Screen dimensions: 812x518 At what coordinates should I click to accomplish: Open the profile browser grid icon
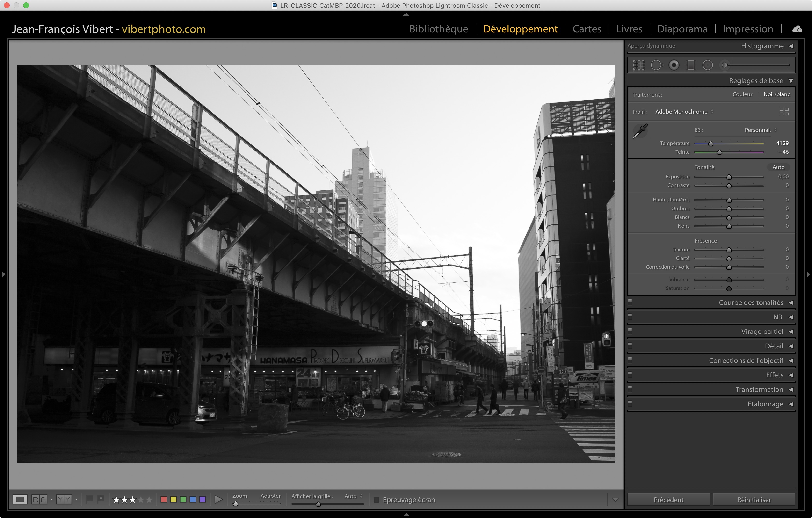tap(784, 112)
